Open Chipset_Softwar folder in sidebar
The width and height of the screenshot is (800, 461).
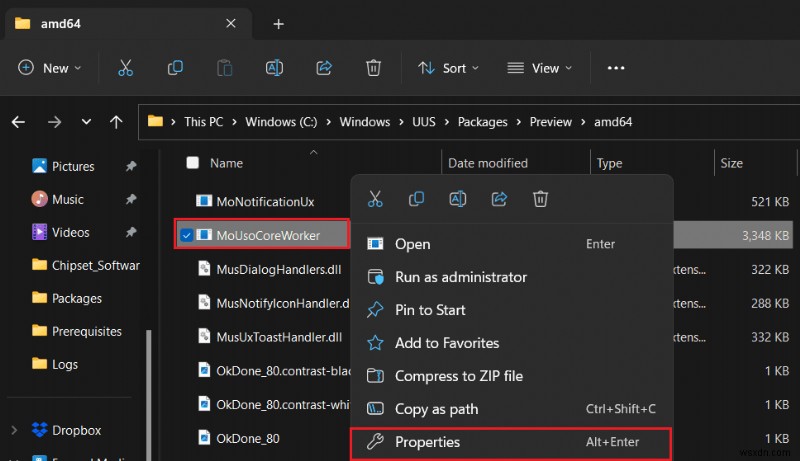pos(85,265)
